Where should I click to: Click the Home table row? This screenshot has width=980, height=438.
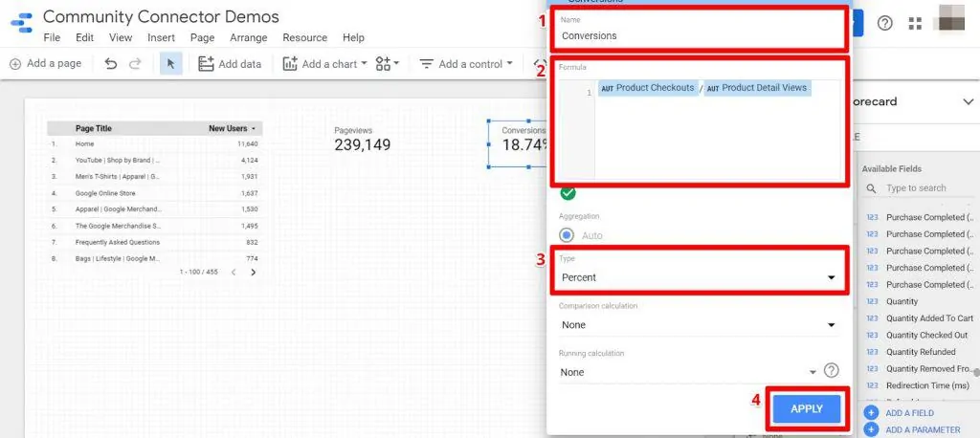pyautogui.click(x=155, y=143)
